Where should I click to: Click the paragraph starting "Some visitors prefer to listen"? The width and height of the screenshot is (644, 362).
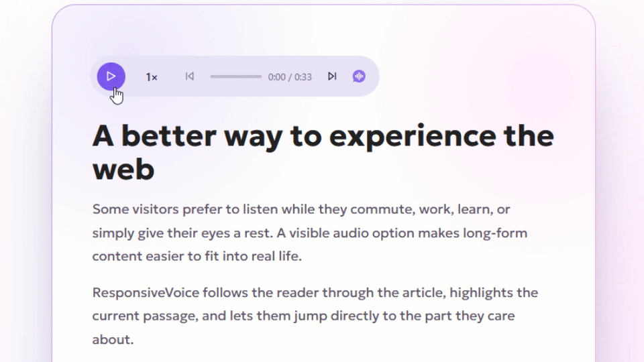(310, 233)
